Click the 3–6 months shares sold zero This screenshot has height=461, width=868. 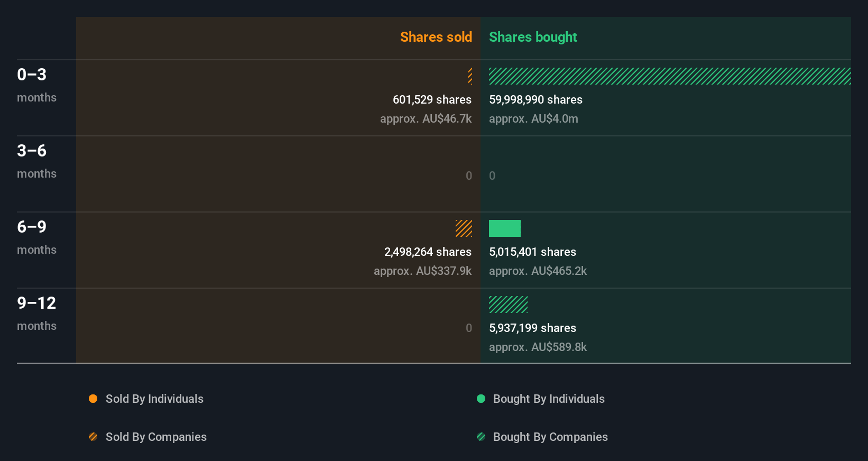469,176
